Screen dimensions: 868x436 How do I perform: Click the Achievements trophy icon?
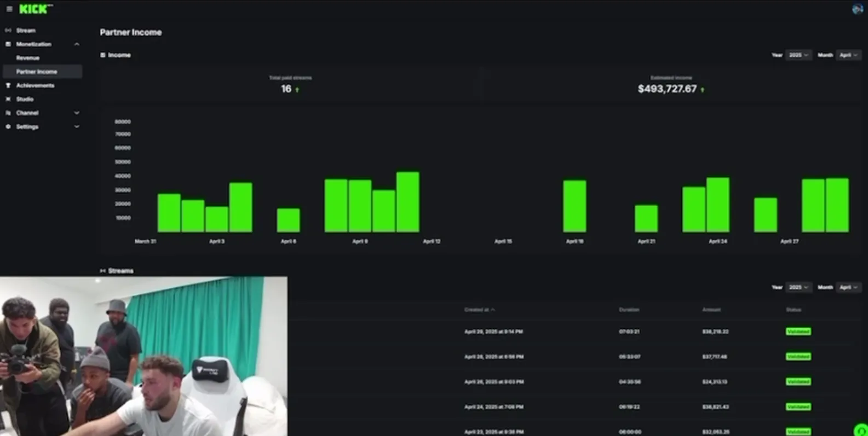tap(8, 85)
